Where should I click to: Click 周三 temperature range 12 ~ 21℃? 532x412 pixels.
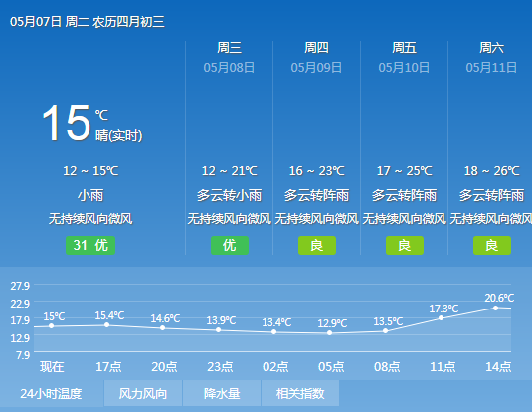coord(230,171)
